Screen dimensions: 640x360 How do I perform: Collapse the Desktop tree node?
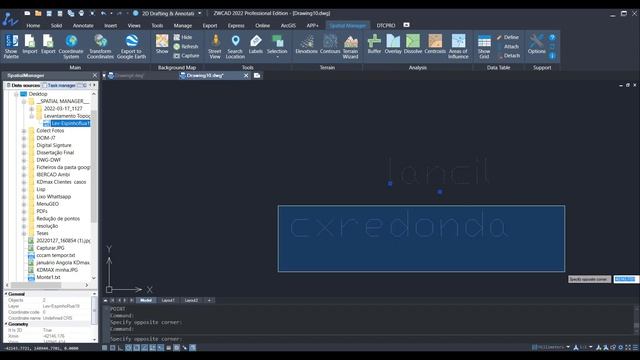[16, 94]
